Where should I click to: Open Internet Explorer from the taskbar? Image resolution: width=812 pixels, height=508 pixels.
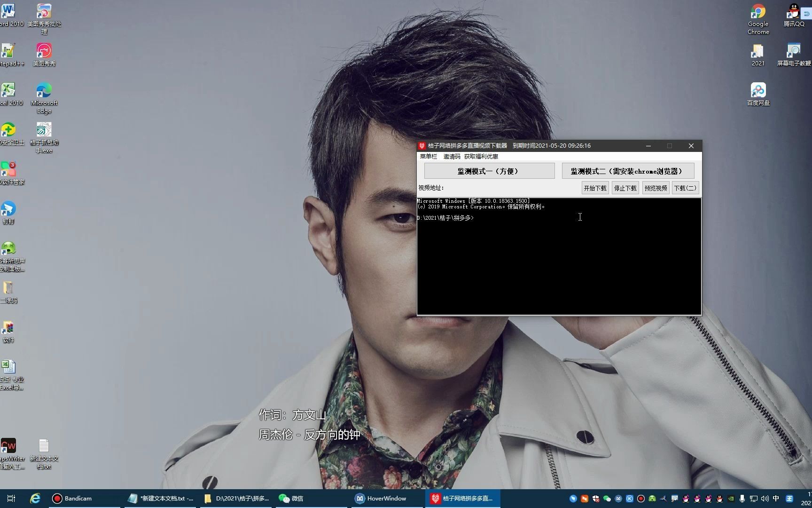pyautogui.click(x=35, y=499)
